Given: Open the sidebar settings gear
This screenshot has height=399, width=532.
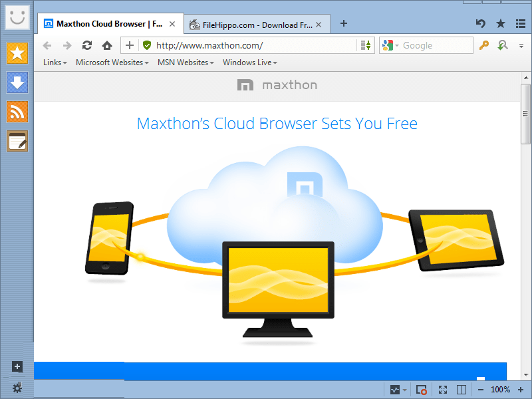Looking at the screenshot, I should tap(17, 388).
